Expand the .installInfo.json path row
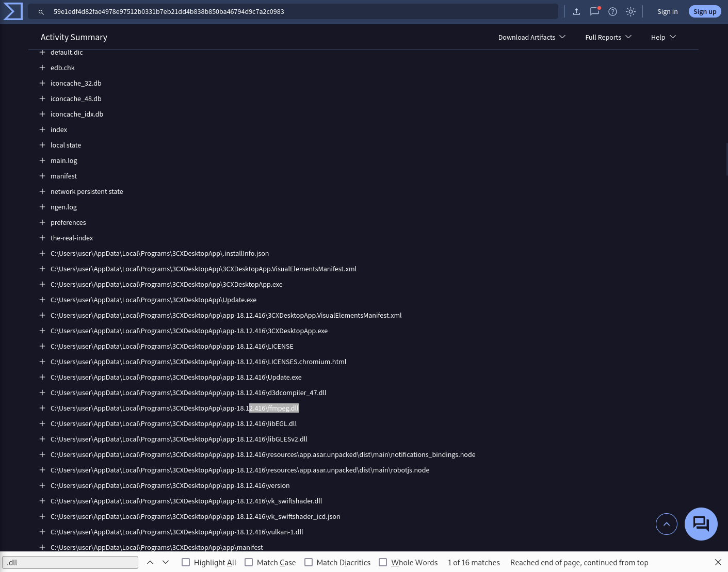 tap(42, 253)
